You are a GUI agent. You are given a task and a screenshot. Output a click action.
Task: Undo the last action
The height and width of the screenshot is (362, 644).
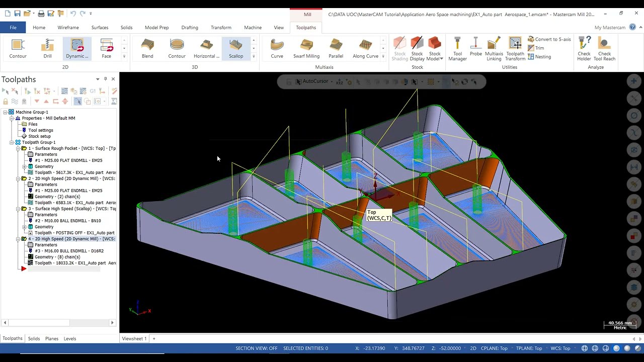[73, 14]
